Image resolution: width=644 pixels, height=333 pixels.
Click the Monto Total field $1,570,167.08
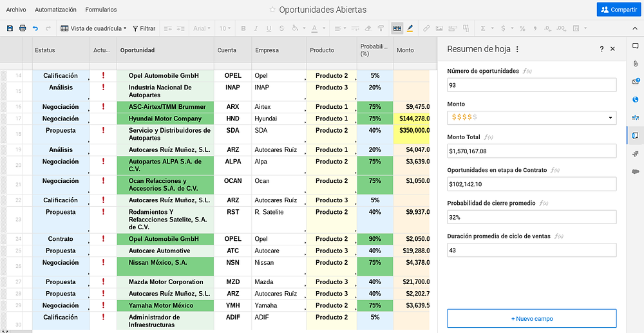532,151
